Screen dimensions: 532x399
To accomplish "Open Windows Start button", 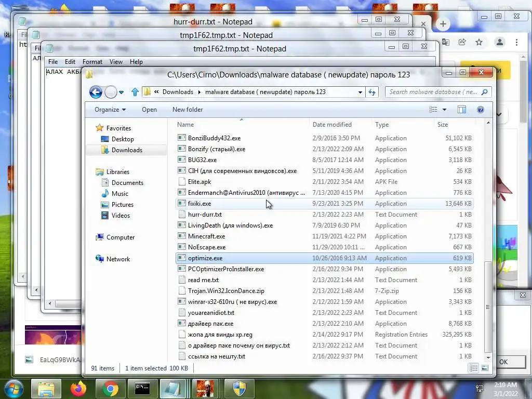I will pyautogui.click(x=14, y=389).
